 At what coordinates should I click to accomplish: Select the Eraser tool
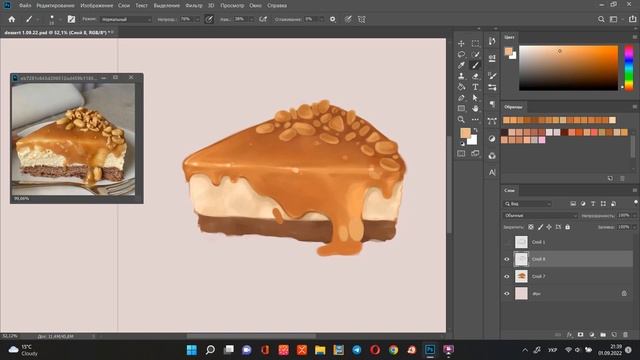click(475, 76)
